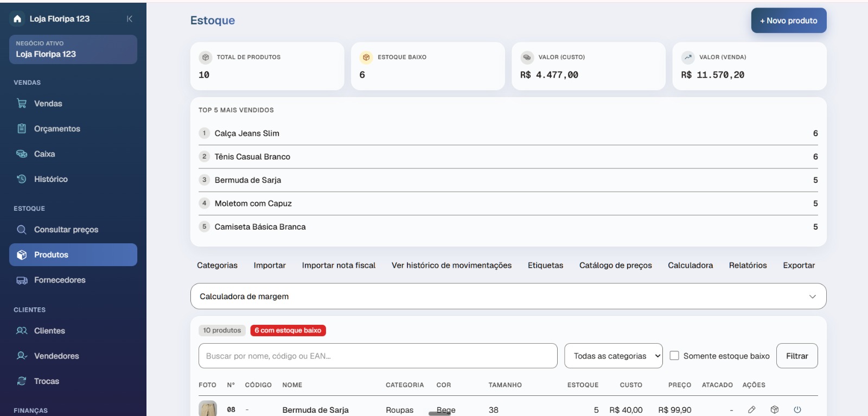The height and width of the screenshot is (416, 868).
Task: Click Tênis Casual Branco in top sellers
Action: coord(252,156)
